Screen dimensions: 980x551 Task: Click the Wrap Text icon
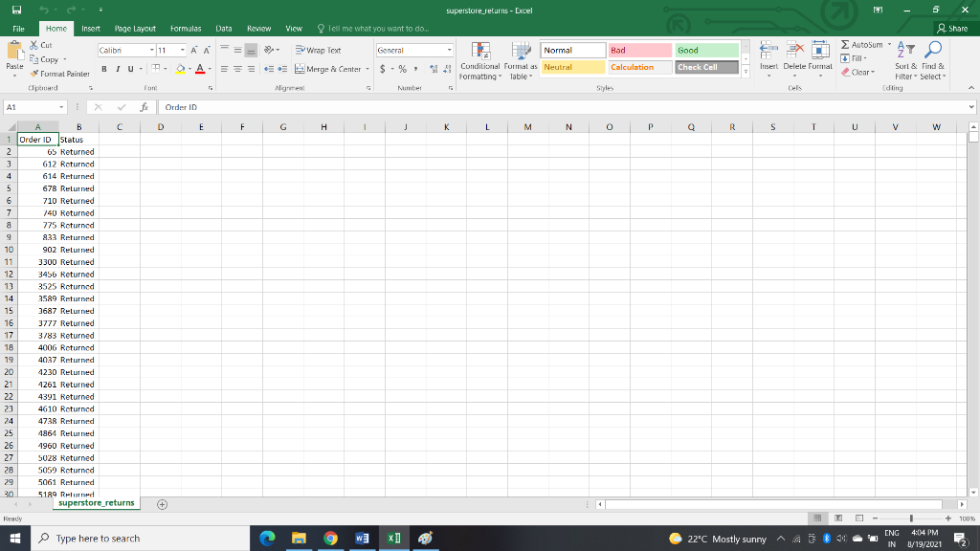pyautogui.click(x=299, y=51)
